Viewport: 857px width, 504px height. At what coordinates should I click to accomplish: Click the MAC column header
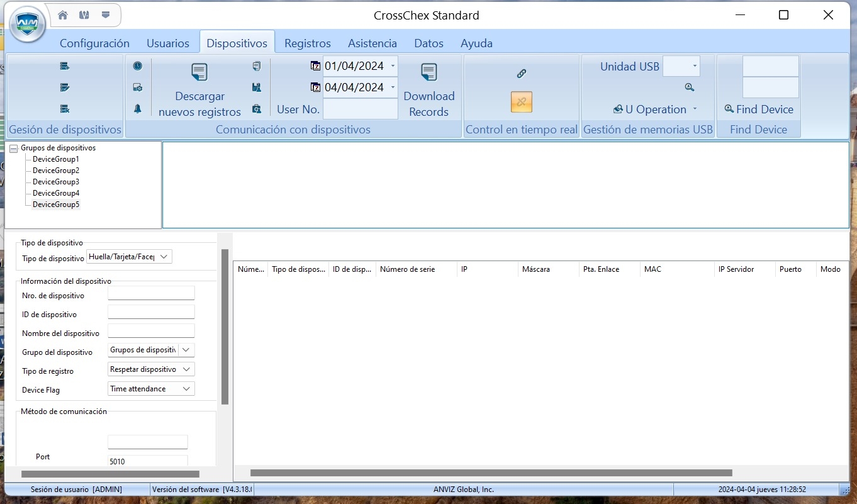tap(677, 269)
